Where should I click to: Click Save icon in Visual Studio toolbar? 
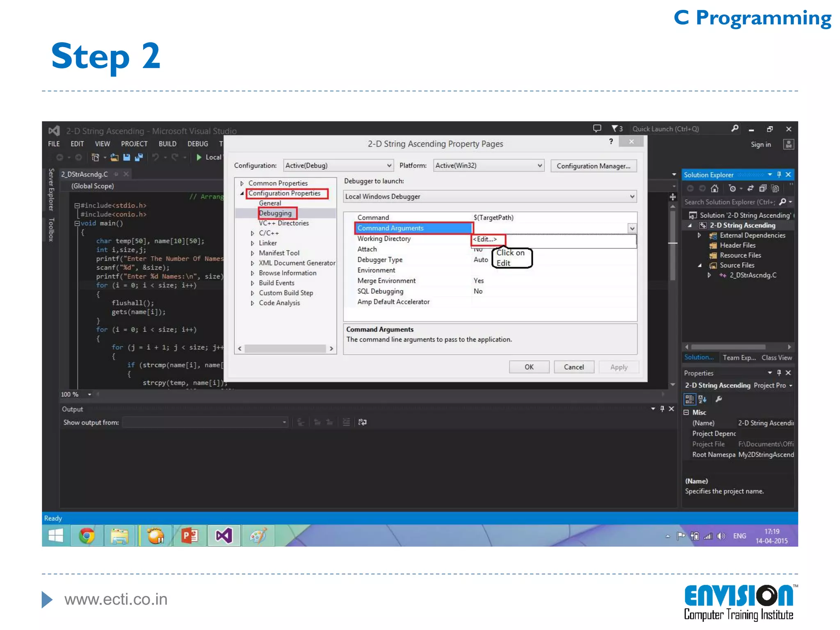[127, 157]
